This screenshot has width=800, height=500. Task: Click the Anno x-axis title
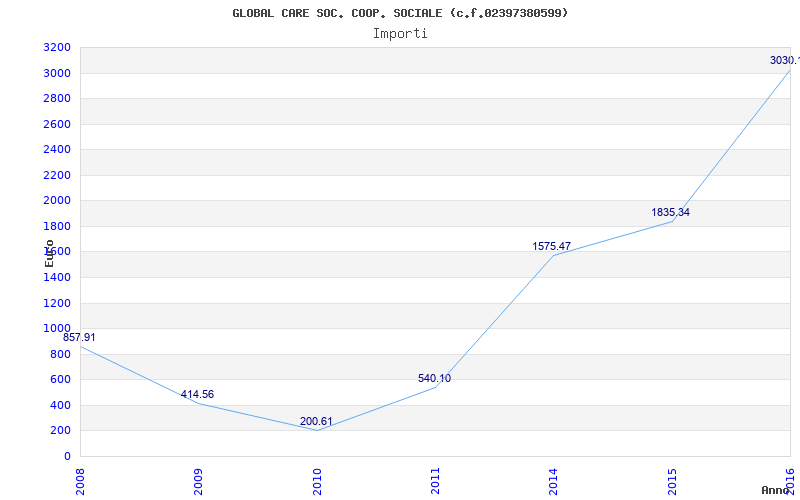click(x=775, y=490)
